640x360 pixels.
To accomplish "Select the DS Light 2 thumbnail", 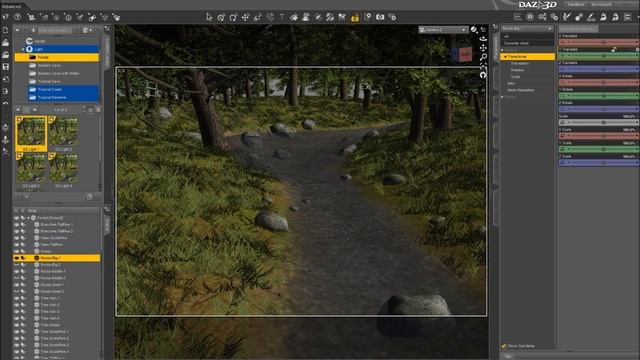I will click(x=64, y=134).
